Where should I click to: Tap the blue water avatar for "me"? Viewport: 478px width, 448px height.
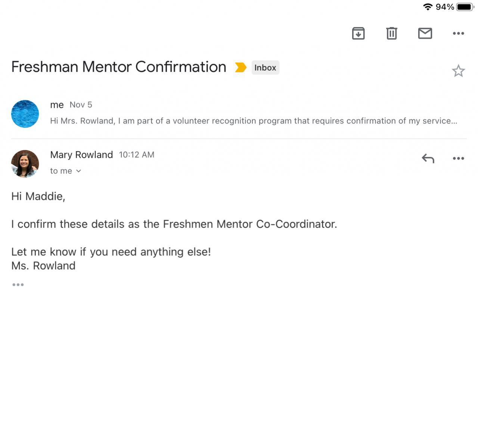(x=25, y=114)
